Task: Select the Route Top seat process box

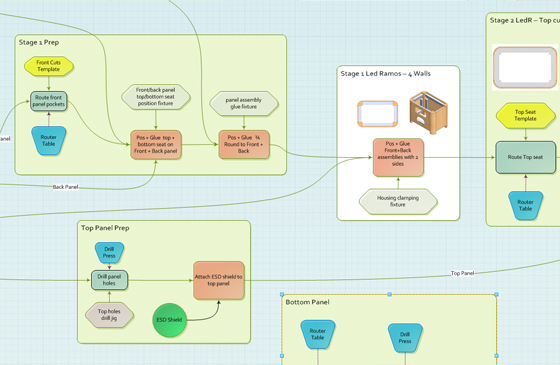Action: pos(525,157)
